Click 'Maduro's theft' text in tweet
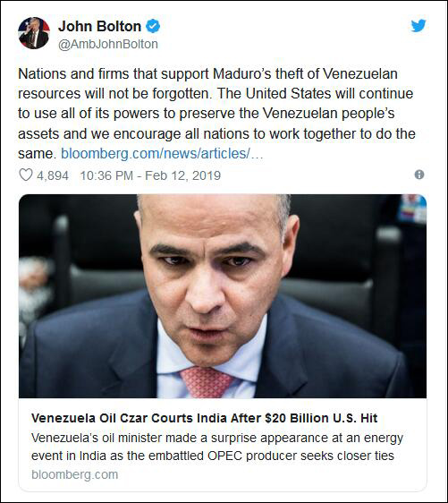 266,73
